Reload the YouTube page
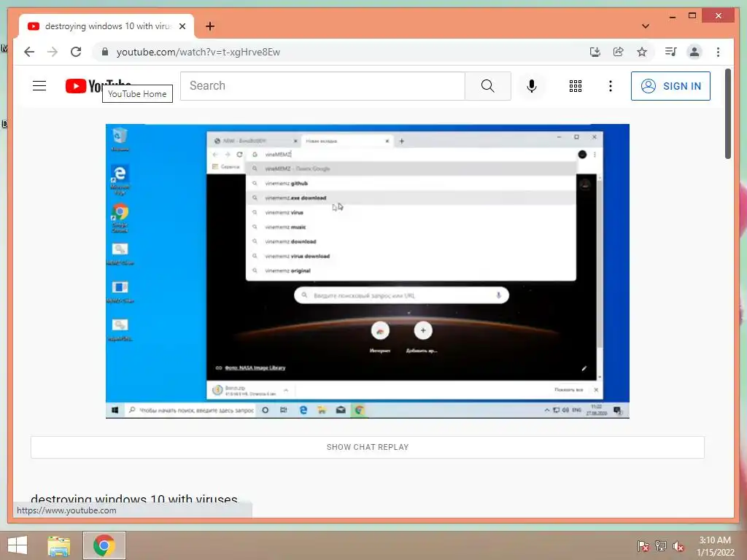 coord(76,52)
